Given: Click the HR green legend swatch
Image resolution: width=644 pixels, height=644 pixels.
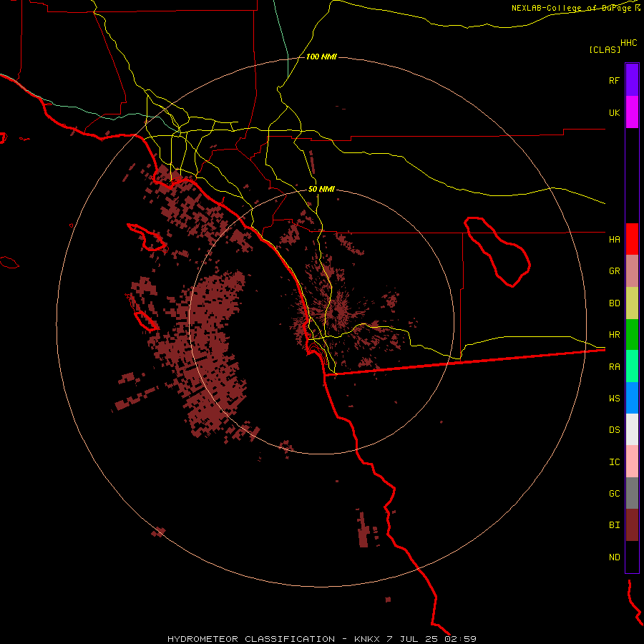Looking at the screenshot, I should pyautogui.click(x=632, y=335).
